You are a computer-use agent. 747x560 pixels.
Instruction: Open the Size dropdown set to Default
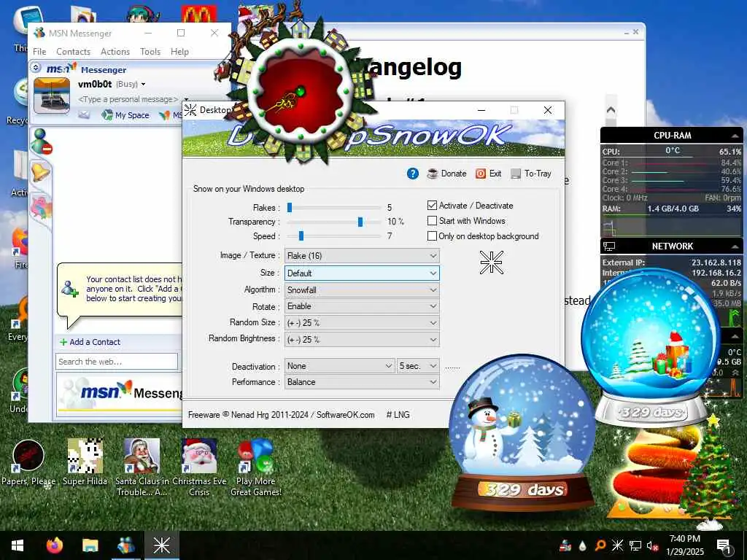(x=362, y=273)
